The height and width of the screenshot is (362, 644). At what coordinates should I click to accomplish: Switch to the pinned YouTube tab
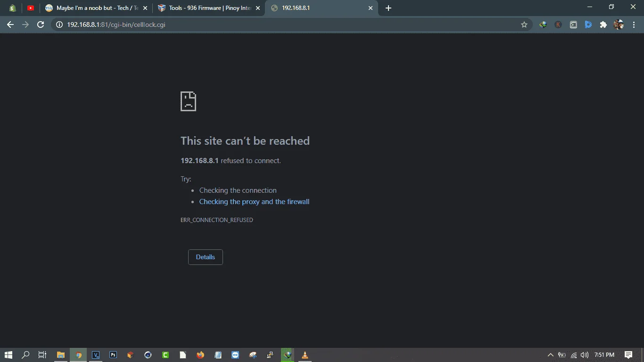coord(31,8)
